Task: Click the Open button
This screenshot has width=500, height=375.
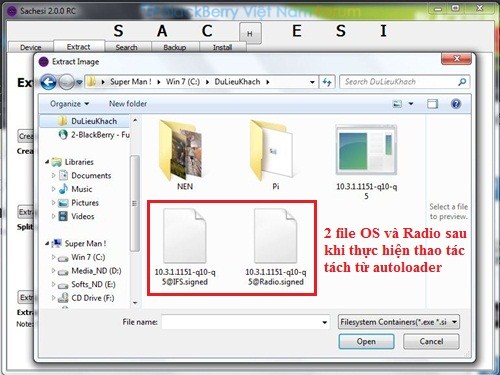Action: [366, 342]
